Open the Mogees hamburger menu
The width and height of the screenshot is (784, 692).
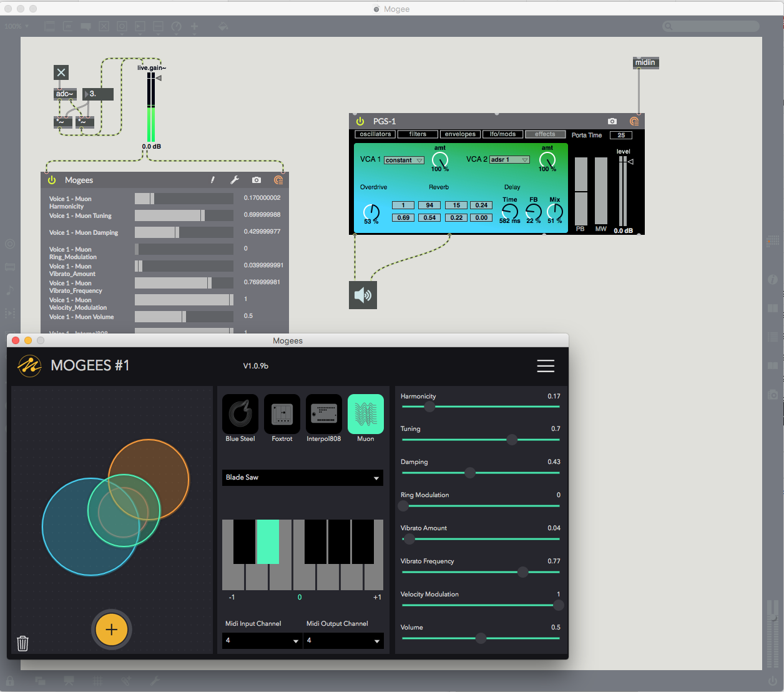click(x=546, y=366)
